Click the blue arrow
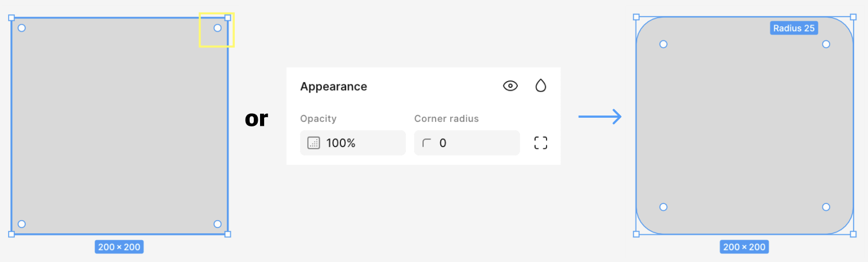Screen dimensions: 868x262 [600, 117]
